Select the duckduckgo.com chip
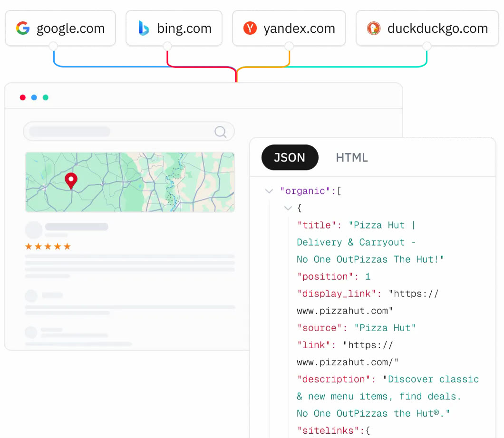This screenshot has width=504, height=438. click(x=427, y=28)
